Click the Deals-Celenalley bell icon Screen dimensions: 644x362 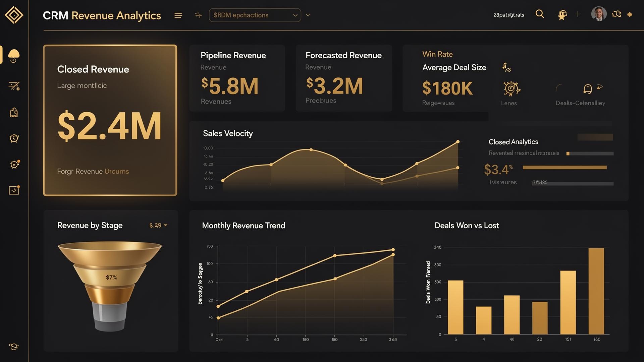click(588, 89)
